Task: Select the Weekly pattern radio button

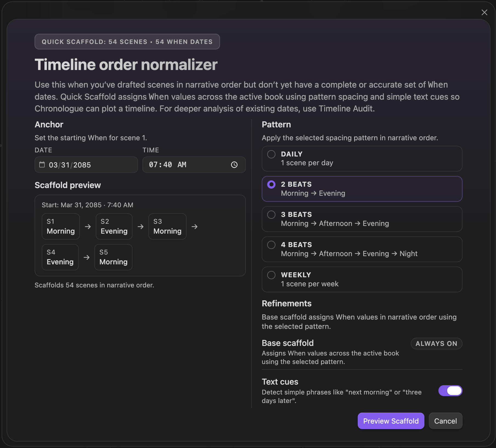Action: click(271, 275)
